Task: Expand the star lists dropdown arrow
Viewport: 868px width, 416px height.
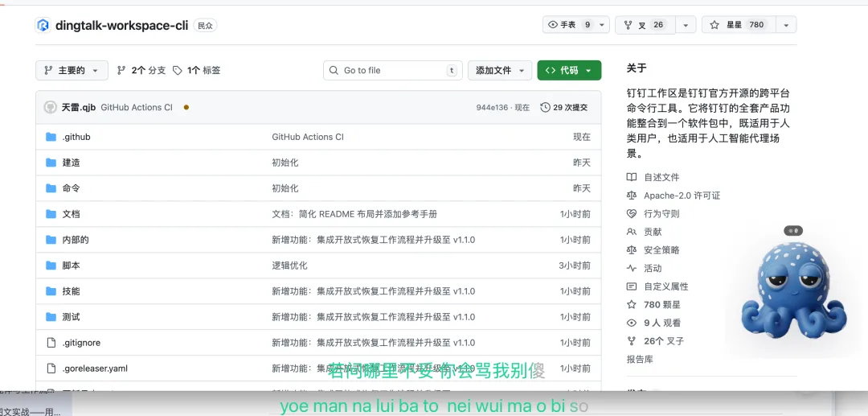Action: [786, 25]
